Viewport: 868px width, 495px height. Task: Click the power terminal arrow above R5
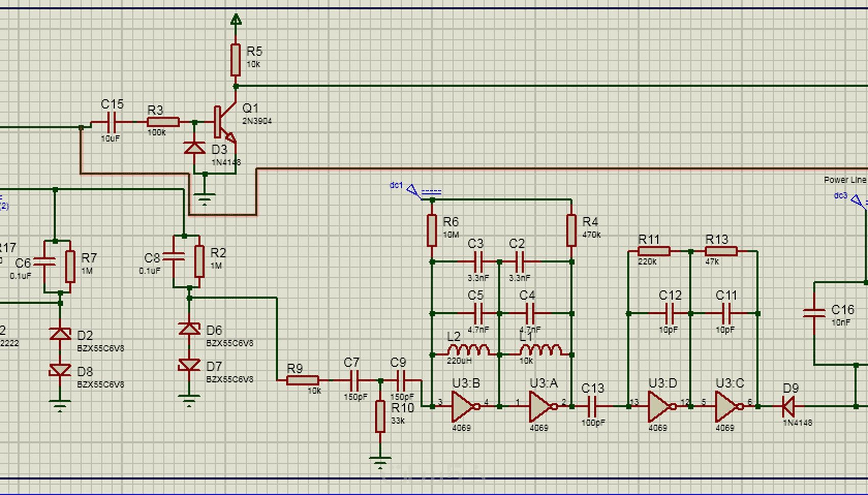click(235, 19)
